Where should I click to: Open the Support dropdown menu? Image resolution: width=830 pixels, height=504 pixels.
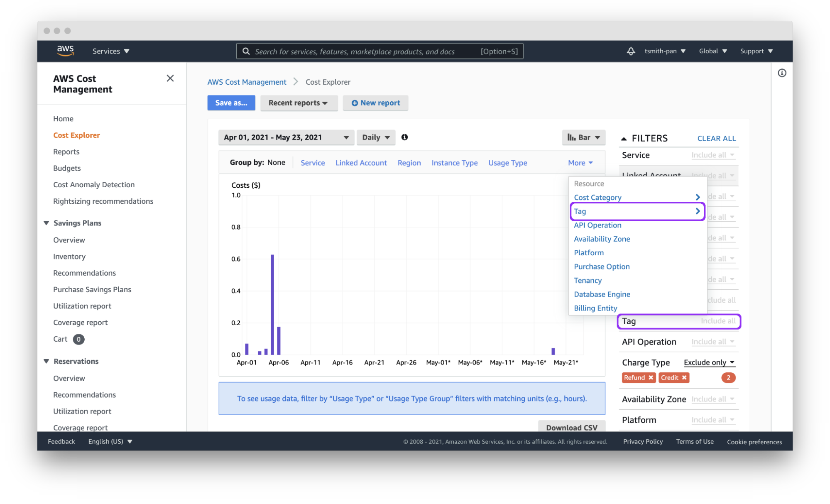756,51
